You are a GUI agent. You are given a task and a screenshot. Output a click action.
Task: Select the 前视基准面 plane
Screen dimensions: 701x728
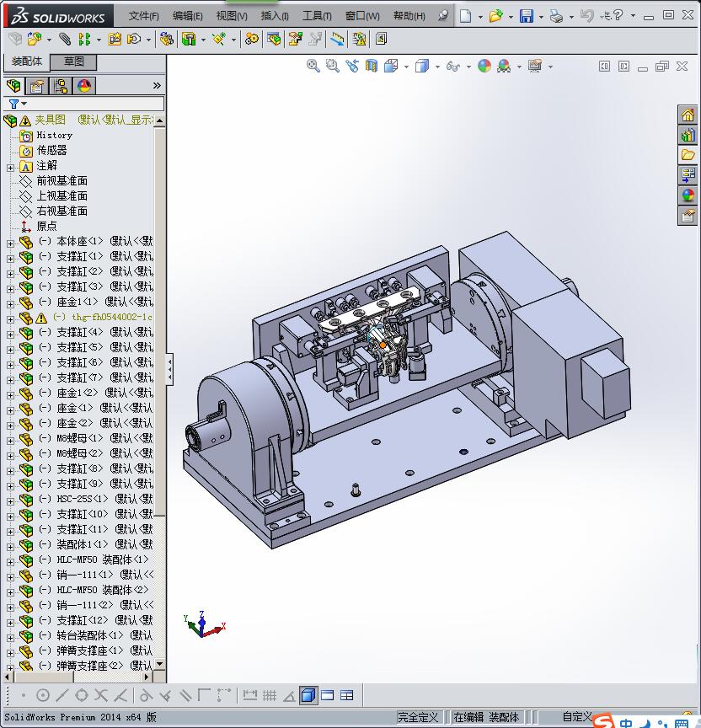[x=62, y=180]
